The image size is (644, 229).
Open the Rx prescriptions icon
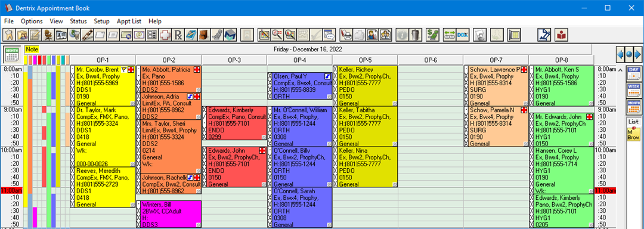pyautogui.click(x=178, y=35)
